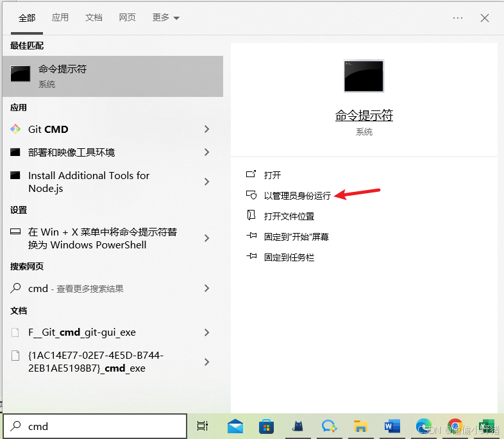This screenshot has width=504, height=439.
Task: Close the search panel
Action: coord(485,18)
